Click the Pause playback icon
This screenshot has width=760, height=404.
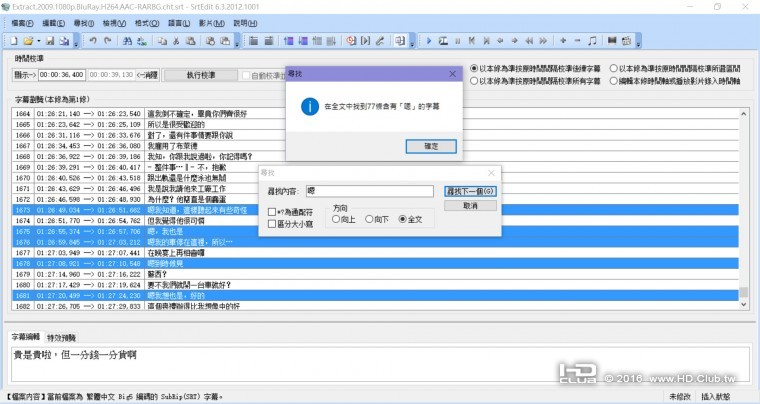tap(458, 41)
